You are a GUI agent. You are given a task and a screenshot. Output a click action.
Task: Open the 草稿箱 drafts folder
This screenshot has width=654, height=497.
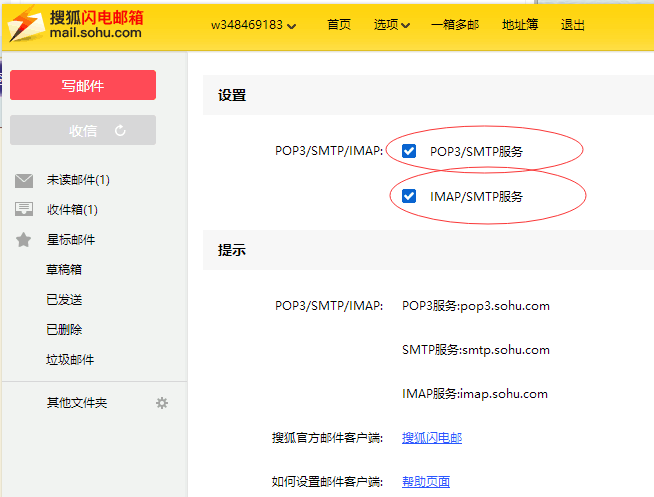[63, 270]
